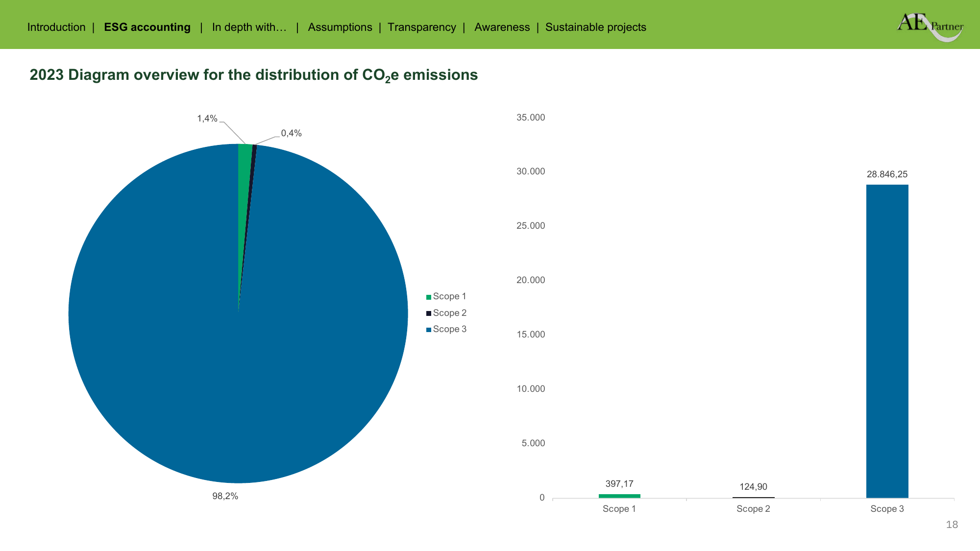
Task: Click the 10.000 y-axis value
Action: pos(531,389)
